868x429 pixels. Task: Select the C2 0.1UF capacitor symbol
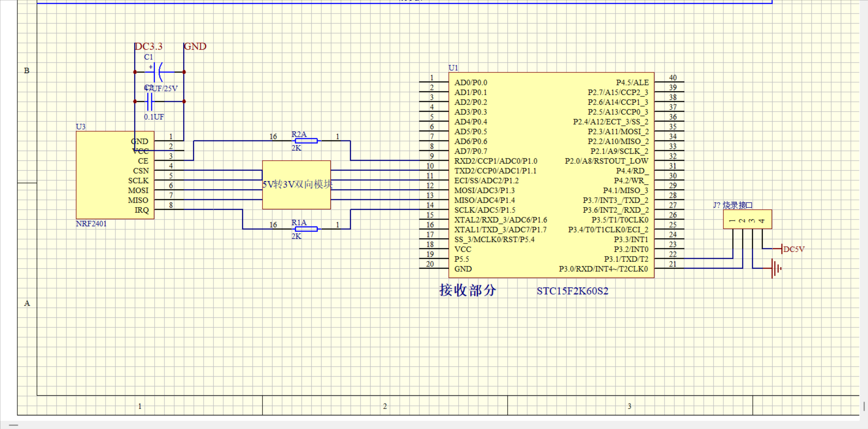coord(149,102)
